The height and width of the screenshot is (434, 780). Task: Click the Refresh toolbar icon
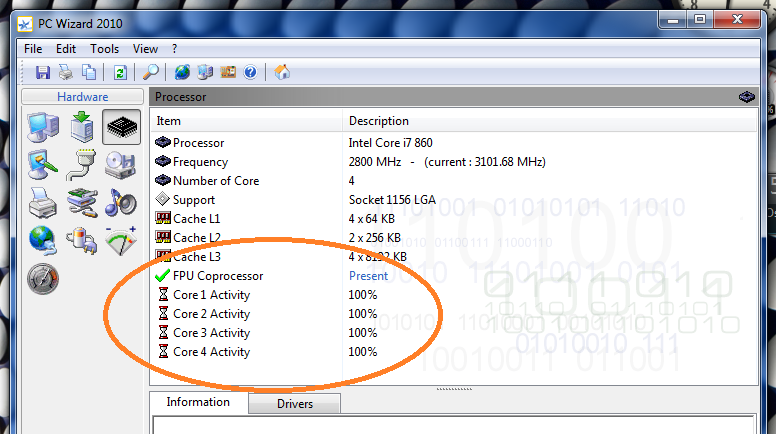tap(120, 73)
